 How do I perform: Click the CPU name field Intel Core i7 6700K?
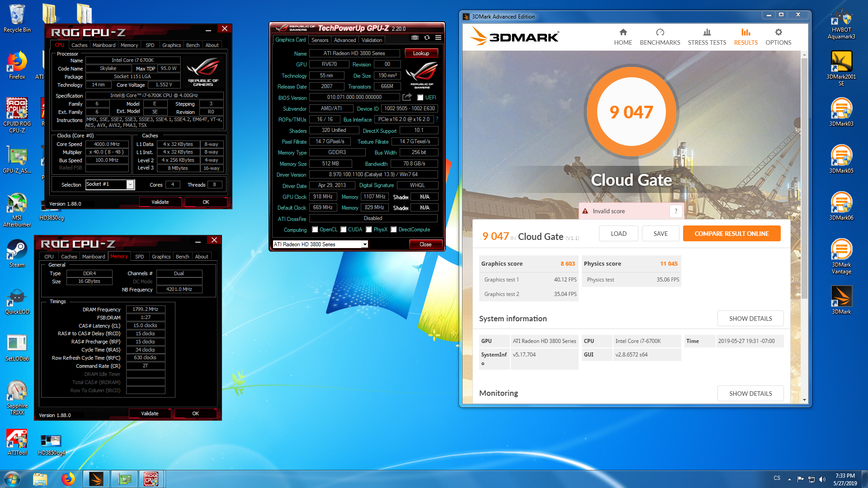point(133,60)
